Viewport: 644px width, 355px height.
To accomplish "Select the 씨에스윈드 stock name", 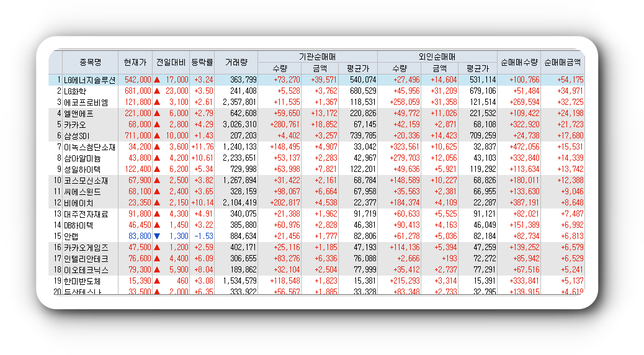I will click(83, 192).
